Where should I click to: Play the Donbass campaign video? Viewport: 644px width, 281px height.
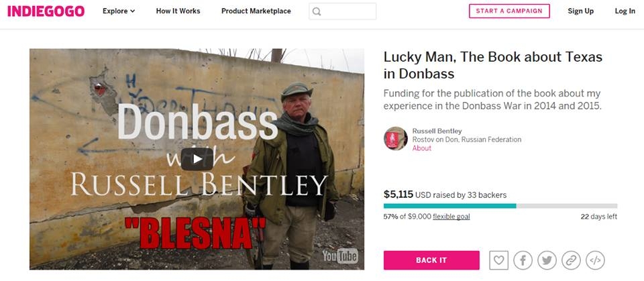(197, 159)
